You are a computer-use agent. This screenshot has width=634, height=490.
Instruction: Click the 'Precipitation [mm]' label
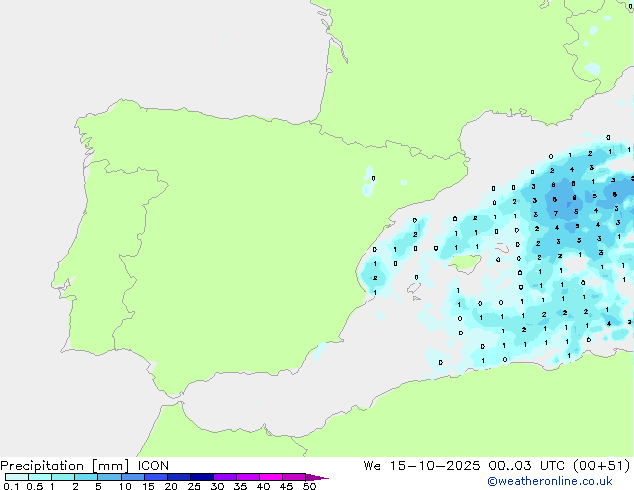pyautogui.click(x=65, y=466)
